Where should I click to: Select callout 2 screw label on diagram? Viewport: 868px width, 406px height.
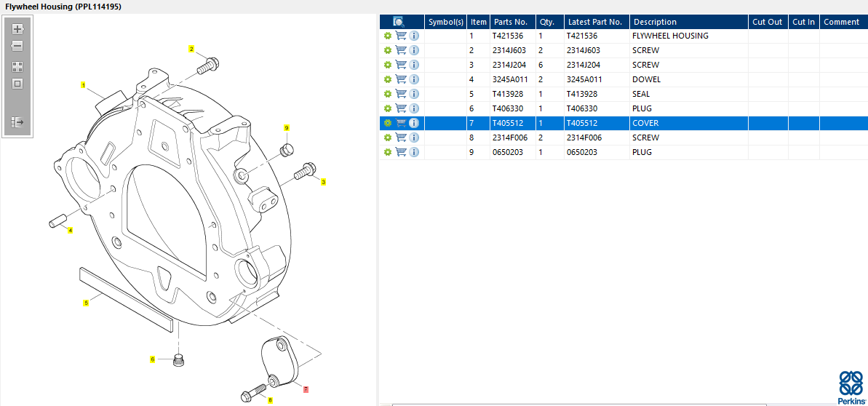[x=191, y=49]
